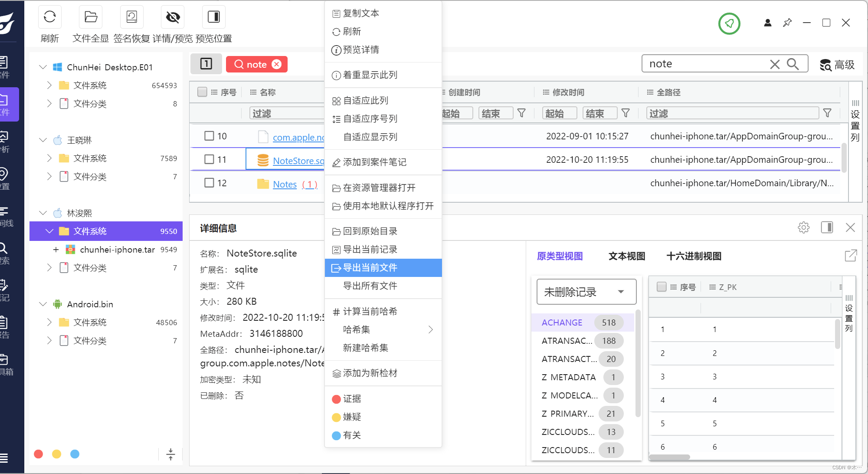Click the pin window icon
The image size is (868, 474).
point(787,23)
